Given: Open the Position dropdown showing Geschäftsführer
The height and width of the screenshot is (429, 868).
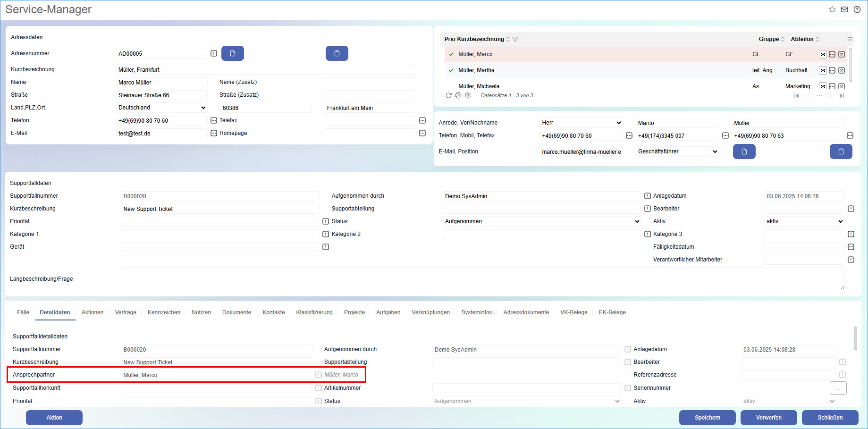Looking at the screenshot, I should [x=677, y=151].
